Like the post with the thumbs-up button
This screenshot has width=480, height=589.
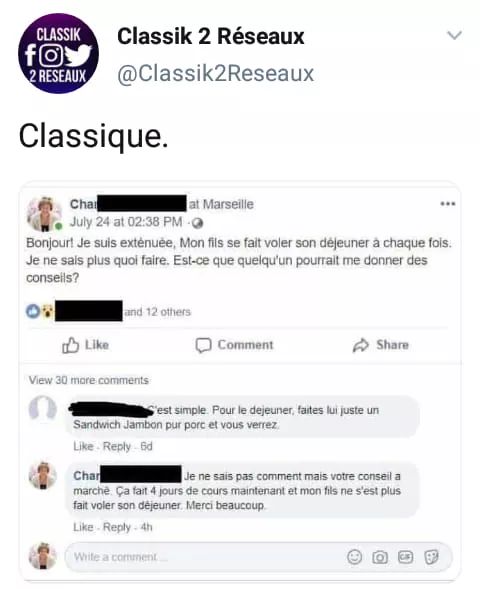pyautogui.click(x=85, y=345)
